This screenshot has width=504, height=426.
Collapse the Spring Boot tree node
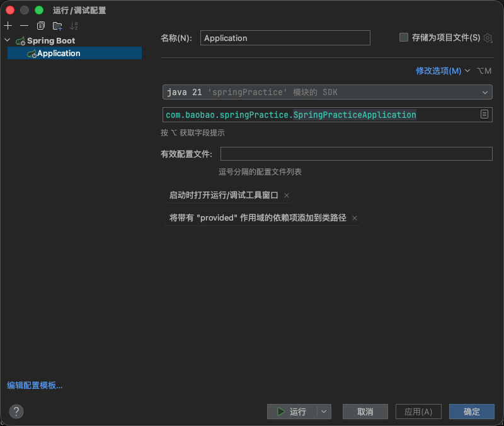pyautogui.click(x=8, y=40)
